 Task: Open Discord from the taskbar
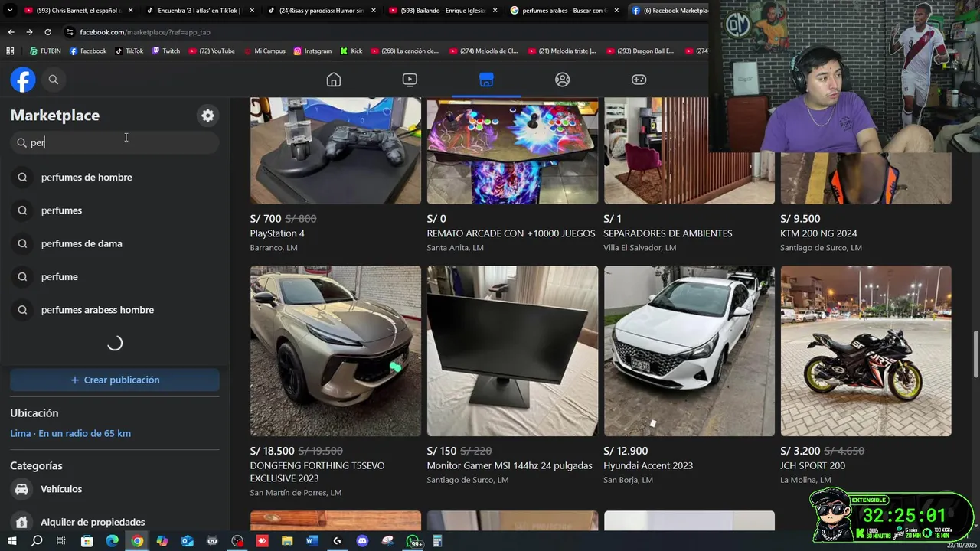[x=362, y=541]
